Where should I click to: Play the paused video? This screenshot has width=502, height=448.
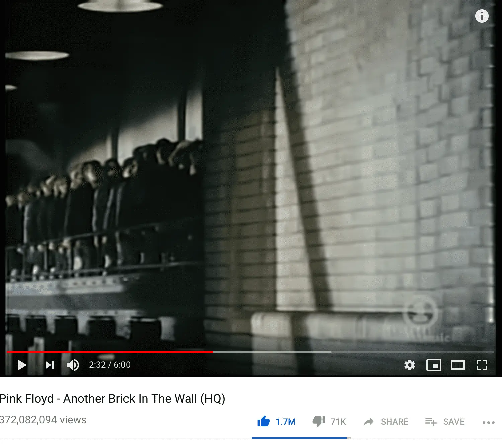[x=22, y=365]
